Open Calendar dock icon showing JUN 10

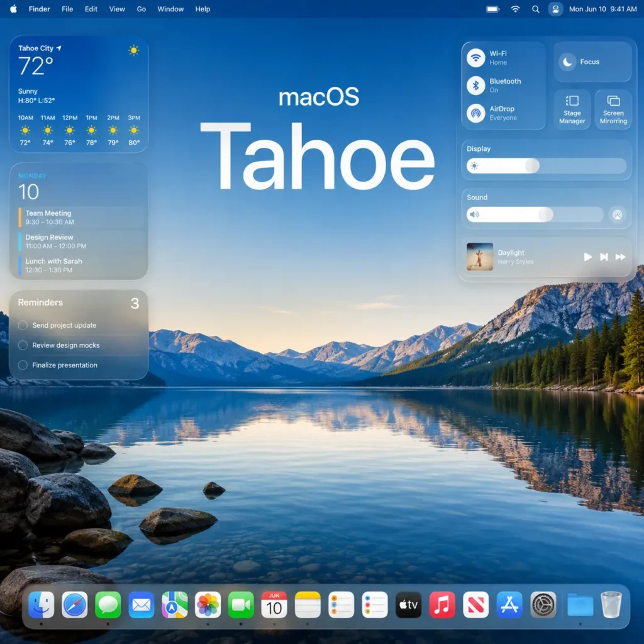click(x=274, y=604)
